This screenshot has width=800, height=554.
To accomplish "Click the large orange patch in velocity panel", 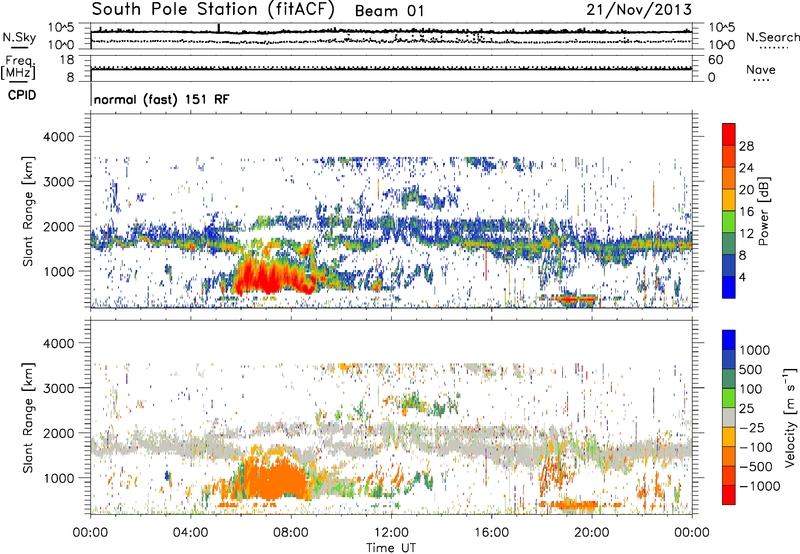I will 273,477.
